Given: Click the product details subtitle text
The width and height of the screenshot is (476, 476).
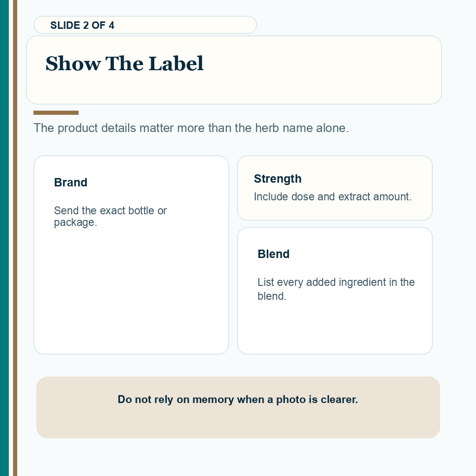Looking at the screenshot, I should [x=191, y=128].
